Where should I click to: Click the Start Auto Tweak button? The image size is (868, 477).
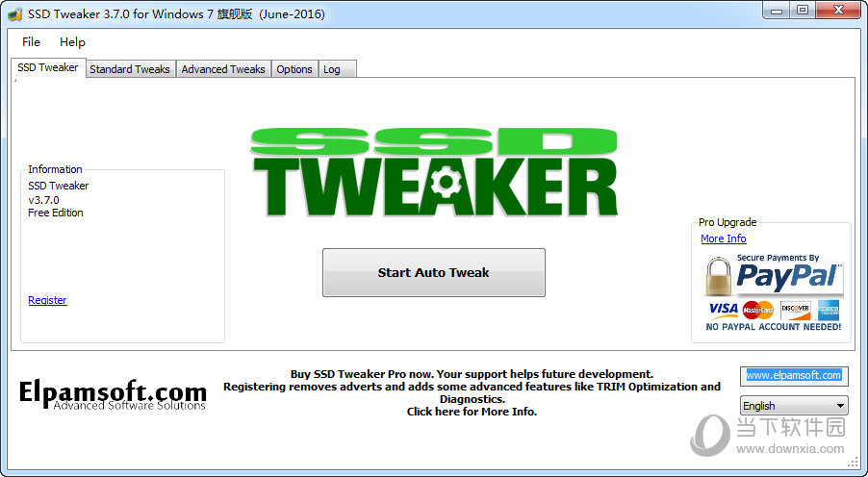(x=433, y=272)
